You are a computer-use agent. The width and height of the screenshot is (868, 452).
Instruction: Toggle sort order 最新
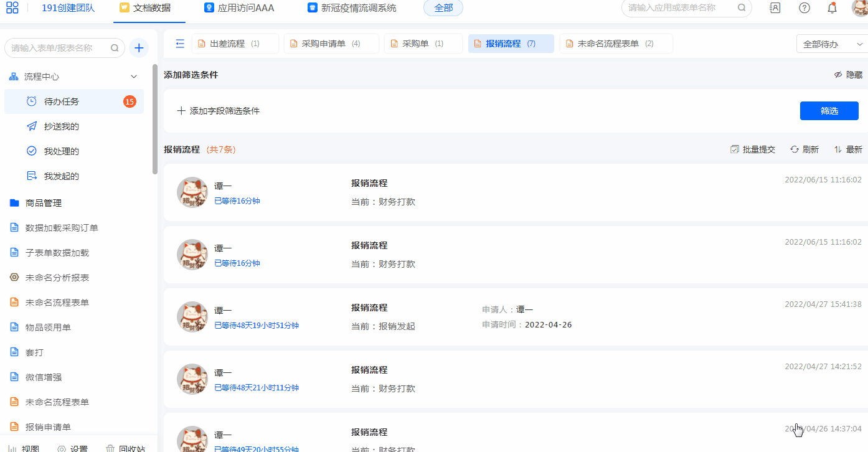tap(848, 149)
